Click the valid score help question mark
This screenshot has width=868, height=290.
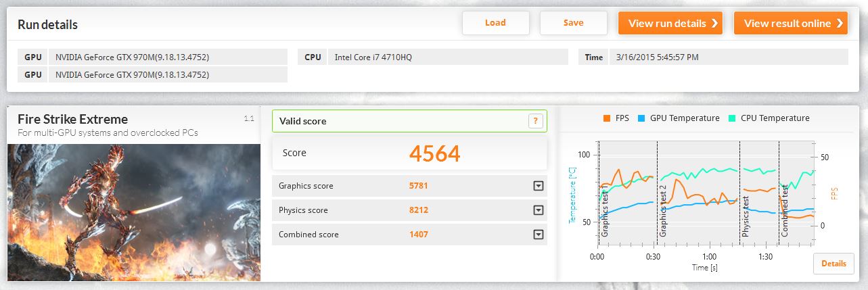535,121
